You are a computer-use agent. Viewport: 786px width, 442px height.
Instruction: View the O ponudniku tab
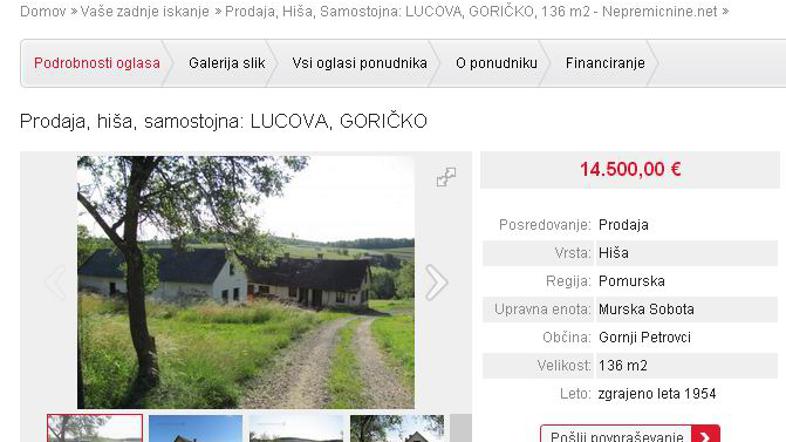[496, 63]
